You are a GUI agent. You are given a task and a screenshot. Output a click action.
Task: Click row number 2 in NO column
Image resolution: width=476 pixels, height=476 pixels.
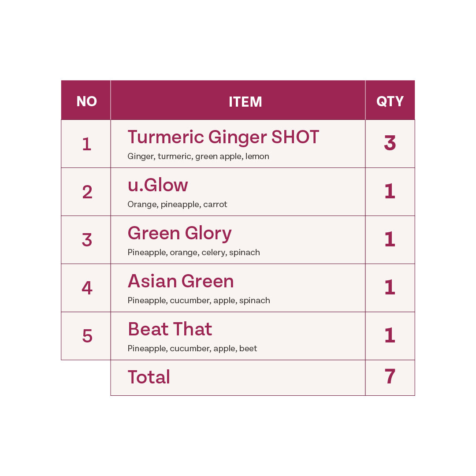87,192
